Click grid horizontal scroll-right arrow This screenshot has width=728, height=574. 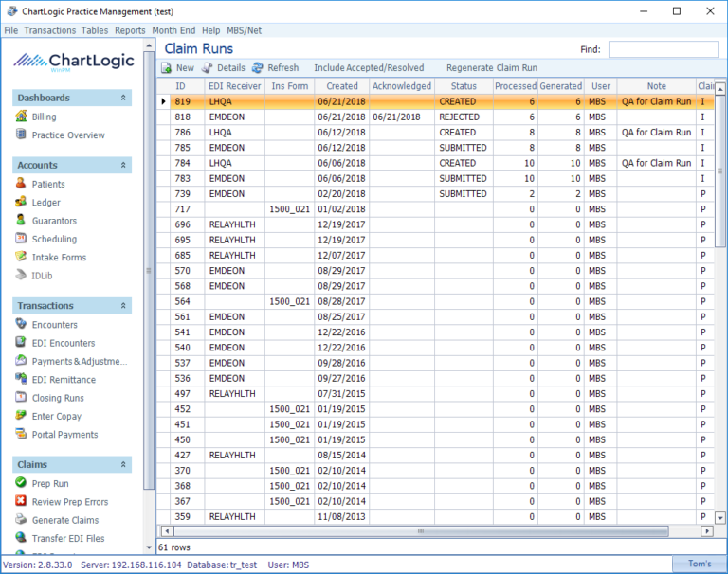(706, 530)
